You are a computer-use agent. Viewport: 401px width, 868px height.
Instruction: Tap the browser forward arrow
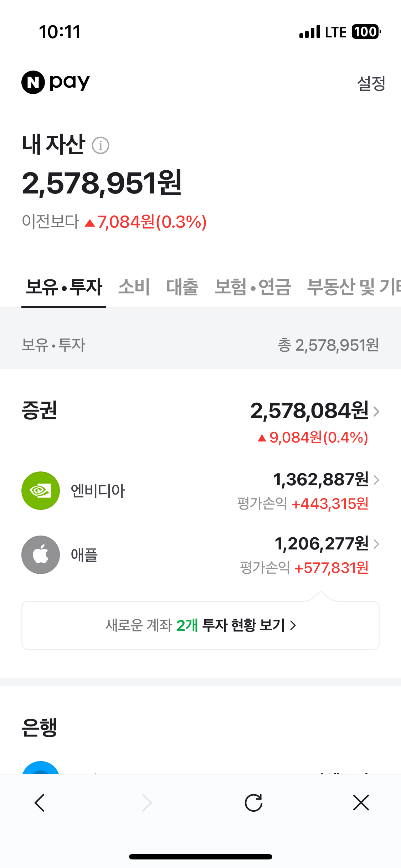coord(146,803)
